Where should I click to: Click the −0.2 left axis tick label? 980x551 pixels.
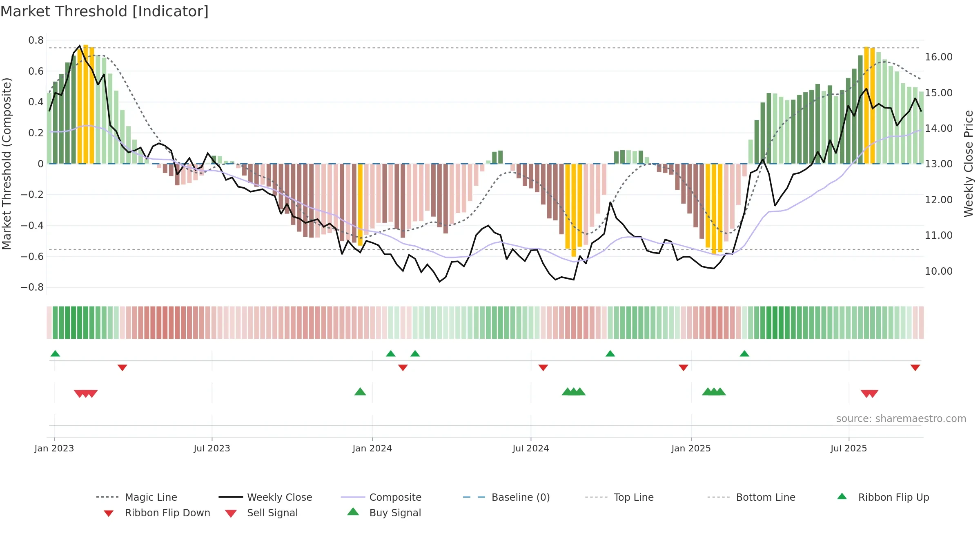coord(32,195)
